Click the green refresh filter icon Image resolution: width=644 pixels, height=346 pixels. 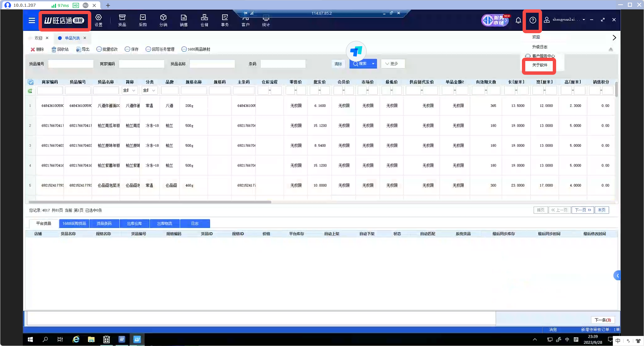[x=30, y=91]
